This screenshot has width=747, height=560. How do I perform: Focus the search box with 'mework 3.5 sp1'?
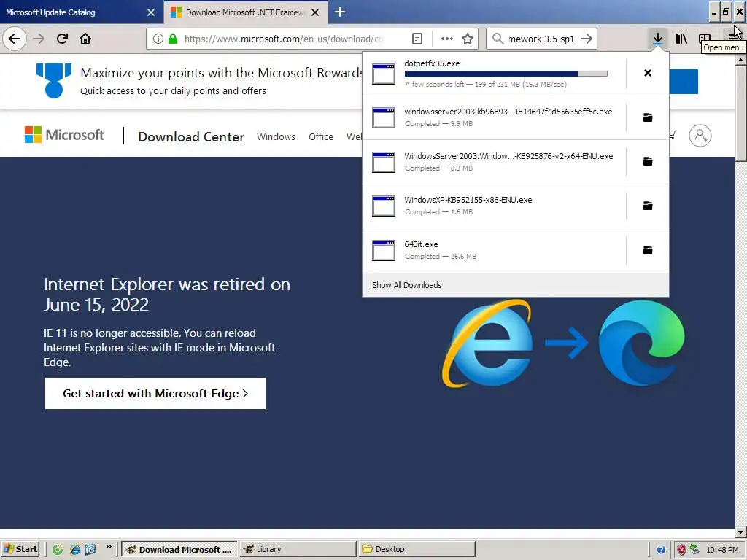[x=541, y=39]
